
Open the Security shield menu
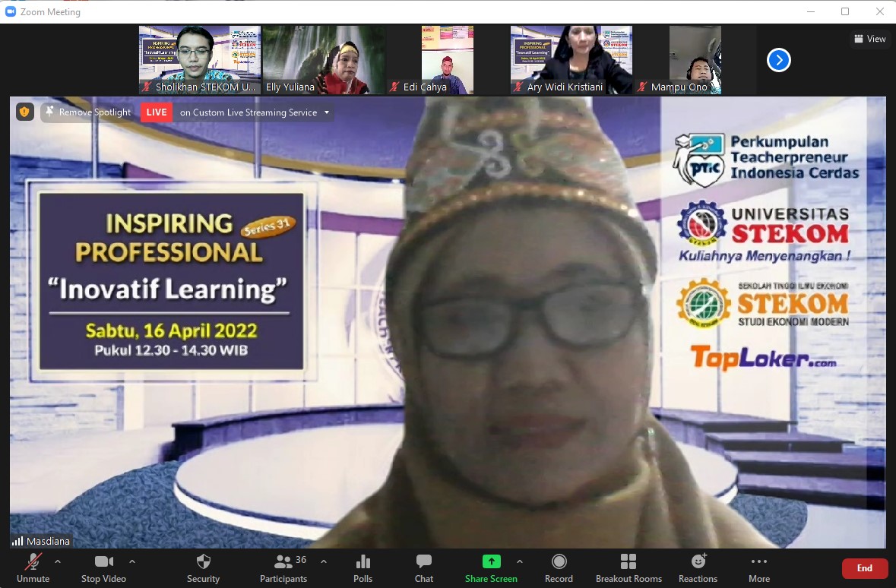point(203,568)
